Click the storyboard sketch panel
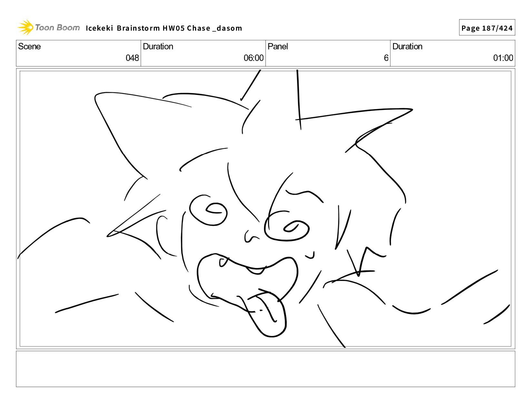532x411 pixels. point(265,209)
